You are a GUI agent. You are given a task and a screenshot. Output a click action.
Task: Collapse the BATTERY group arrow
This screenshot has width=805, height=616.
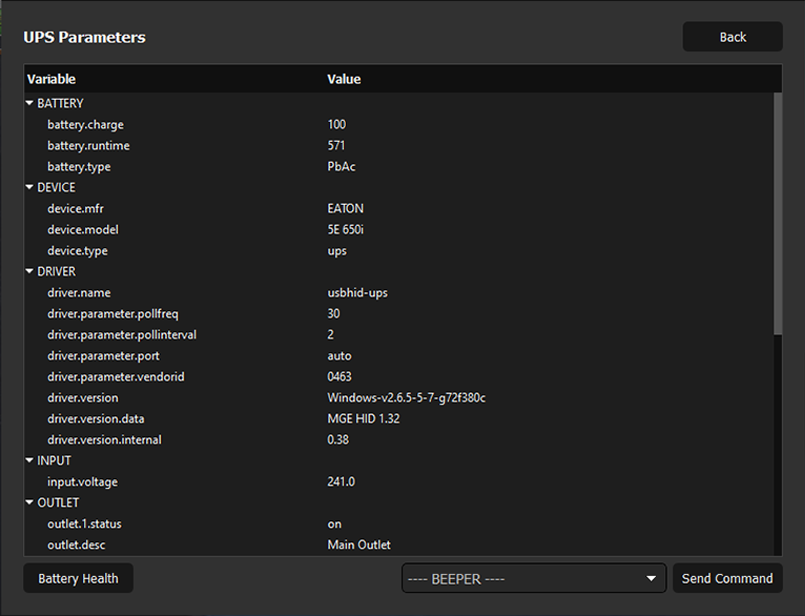pyautogui.click(x=30, y=103)
